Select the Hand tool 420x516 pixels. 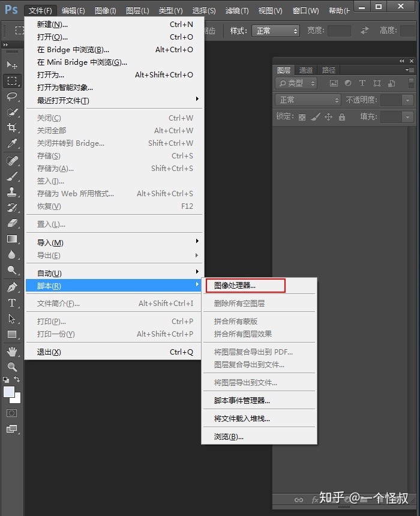click(x=12, y=352)
